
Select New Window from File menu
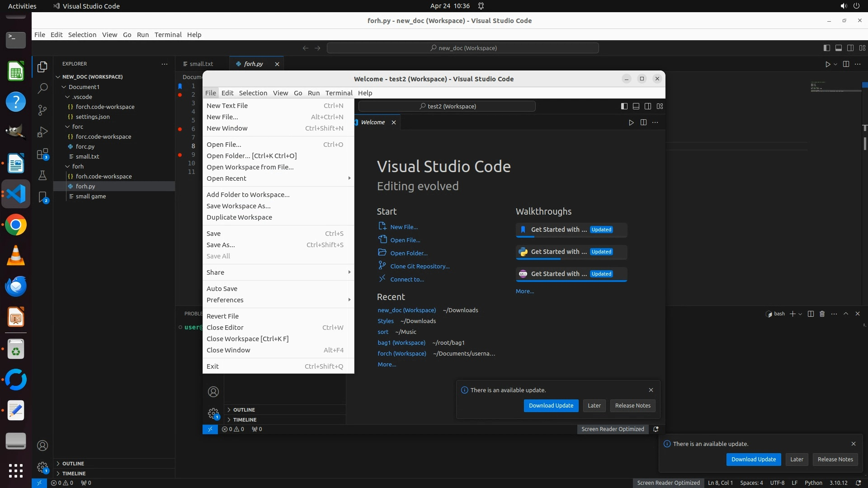click(227, 128)
